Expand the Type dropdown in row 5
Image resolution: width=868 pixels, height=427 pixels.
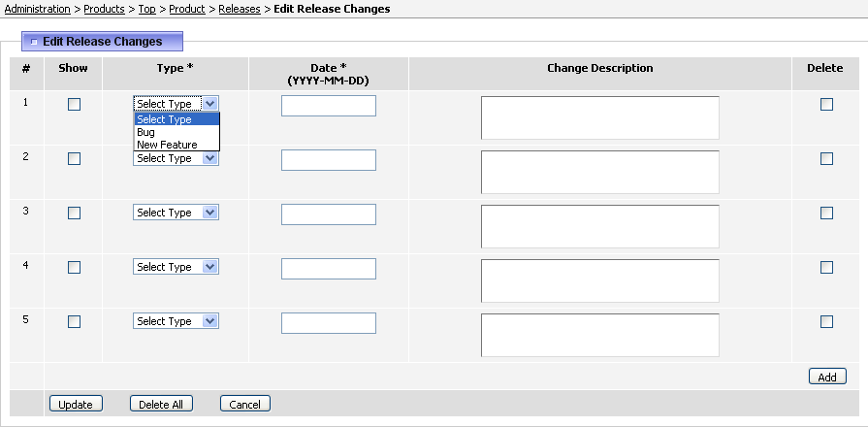[x=177, y=320]
